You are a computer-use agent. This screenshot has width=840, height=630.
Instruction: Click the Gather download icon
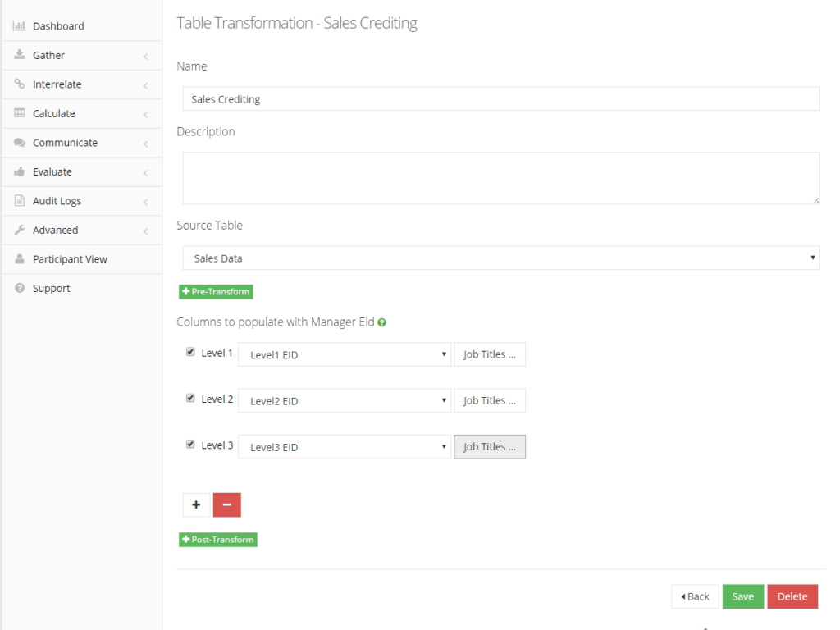[20, 55]
